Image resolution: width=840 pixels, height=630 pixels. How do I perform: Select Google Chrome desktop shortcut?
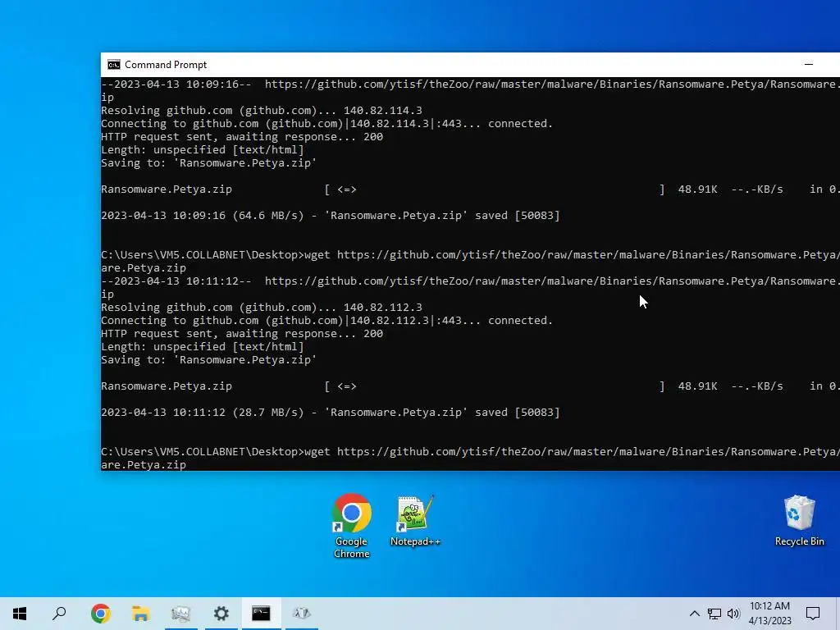click(x=351, y=526)
